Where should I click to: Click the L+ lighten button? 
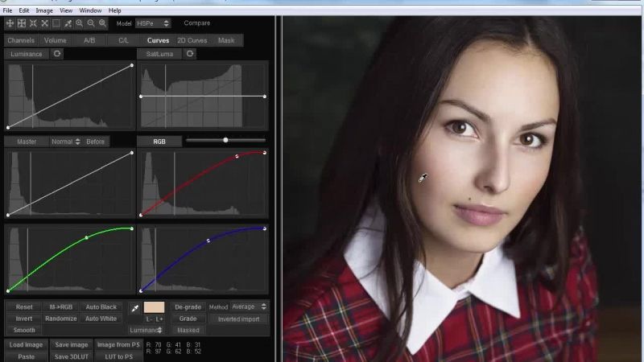159,319
